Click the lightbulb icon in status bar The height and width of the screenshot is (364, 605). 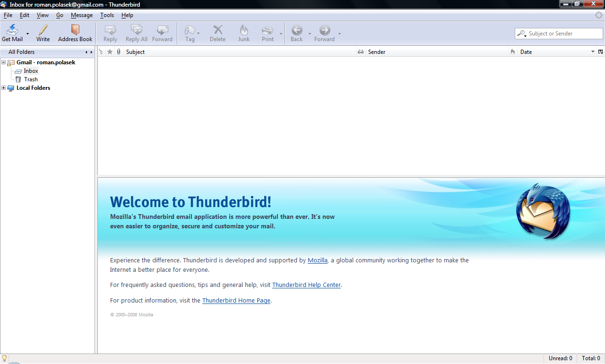point(5,358)
